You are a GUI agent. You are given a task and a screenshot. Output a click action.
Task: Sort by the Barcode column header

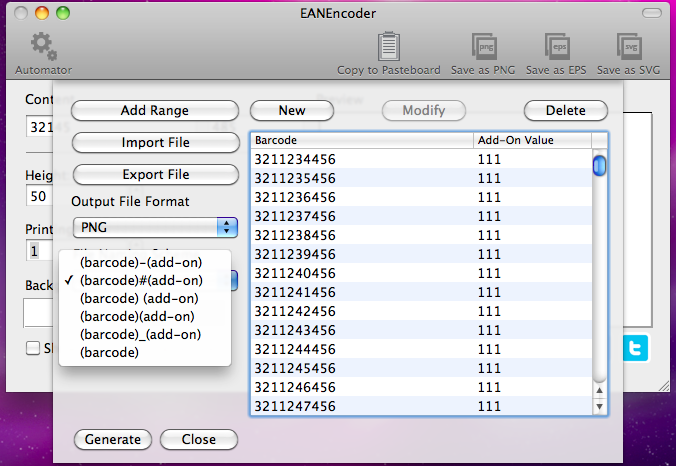pyautogui.click(x=362, y=141)
